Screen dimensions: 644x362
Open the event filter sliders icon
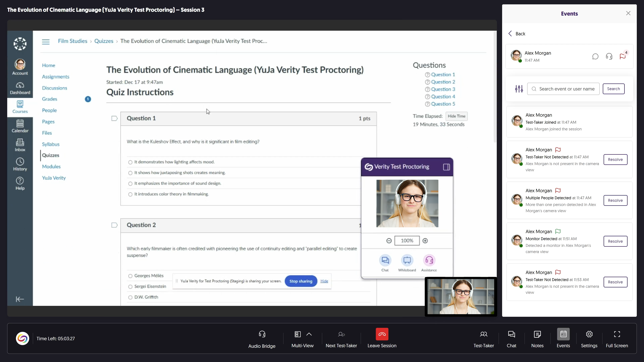point(519,89)
